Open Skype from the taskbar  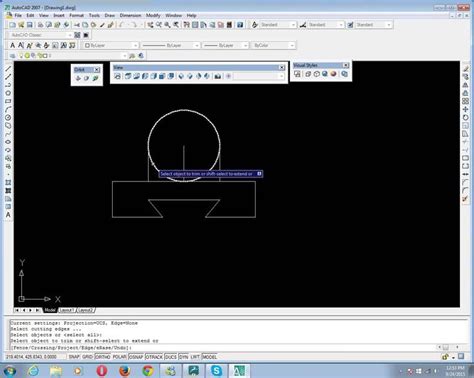coord(216,371)
